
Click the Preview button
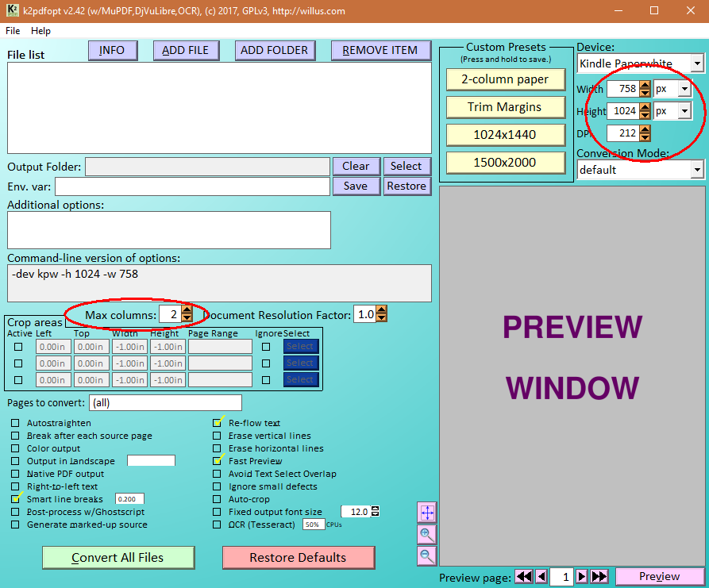click(x=659, y=576)
